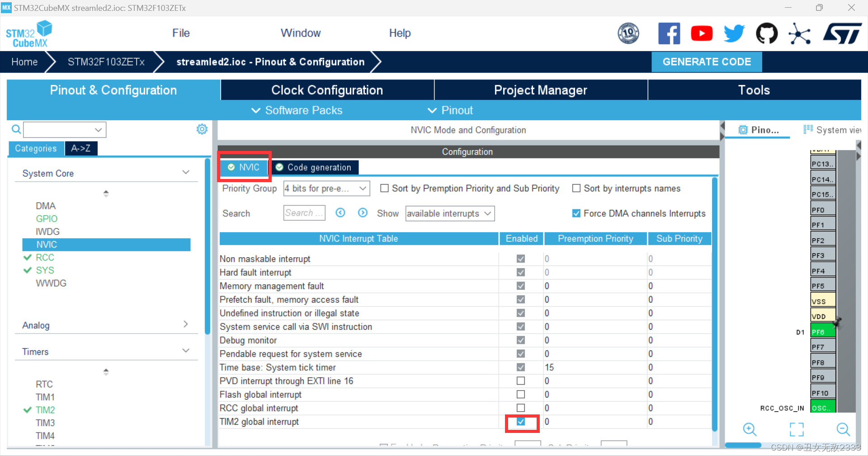
Task: Click STM32F103ZETx breadcrumb
Action: pyautogui.click(x=106, y=62)
